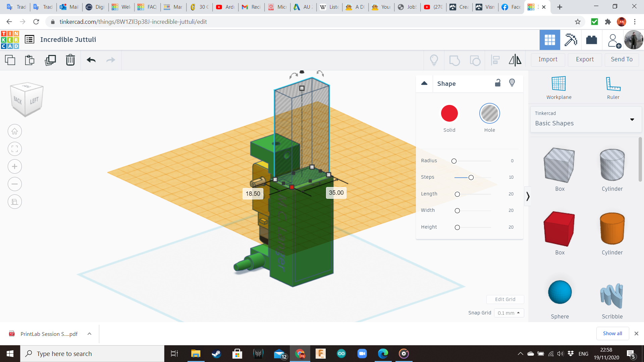Screen dimensions: 644x362
Task: Switch to the Facebook browser tab
Action: (x=511, y=7)
